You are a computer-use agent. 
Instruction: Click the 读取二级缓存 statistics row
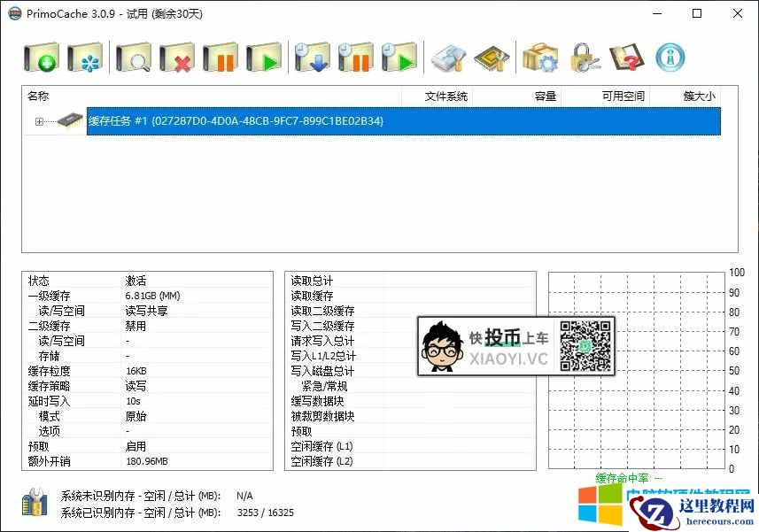[x=410, y=311]
